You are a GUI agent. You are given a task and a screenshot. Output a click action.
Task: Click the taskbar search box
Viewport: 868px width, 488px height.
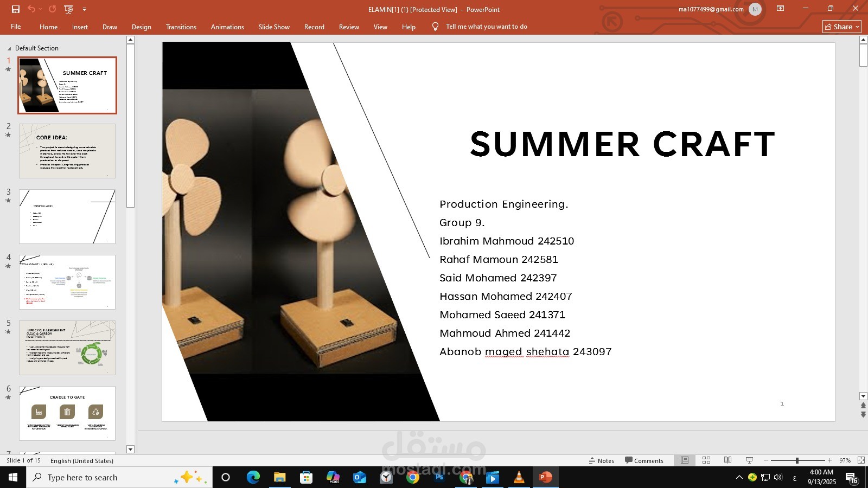[x=119, y=477]
